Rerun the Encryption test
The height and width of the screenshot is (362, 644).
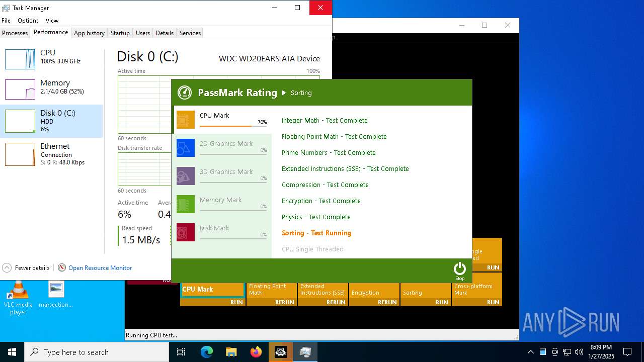pos(387,302)
